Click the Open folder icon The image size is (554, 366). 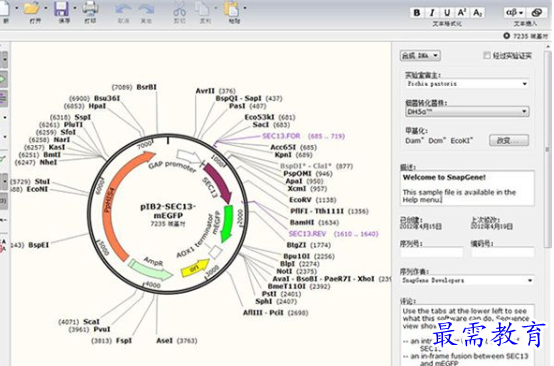tap(32, 8)
